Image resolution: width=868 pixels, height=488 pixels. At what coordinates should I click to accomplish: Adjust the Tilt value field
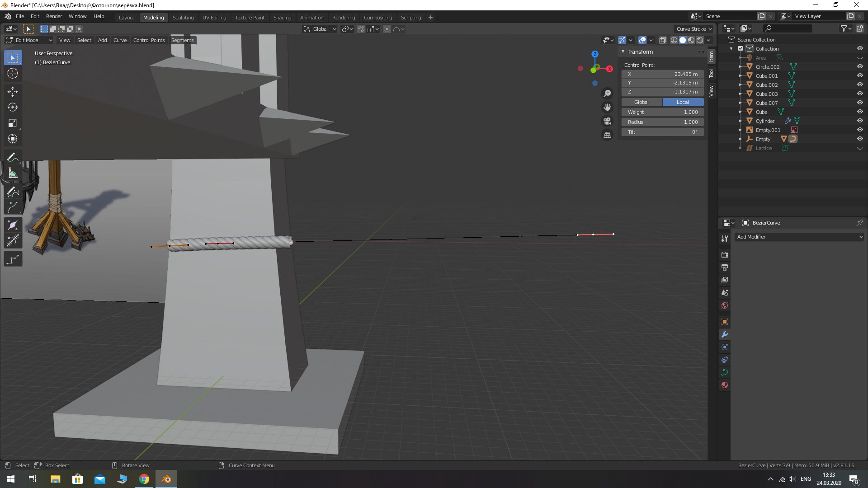(663, 132)
